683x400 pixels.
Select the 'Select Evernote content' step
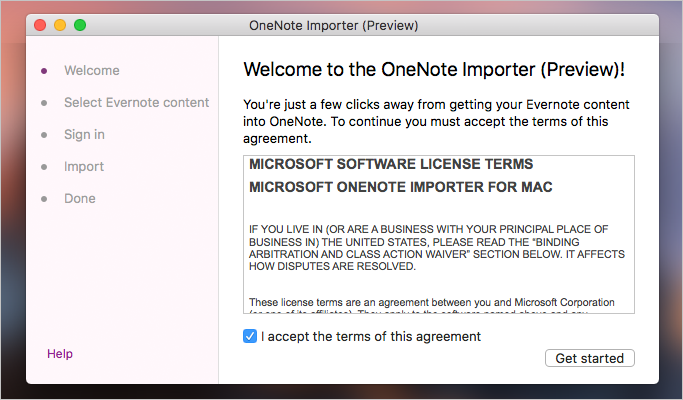[136, 102]
